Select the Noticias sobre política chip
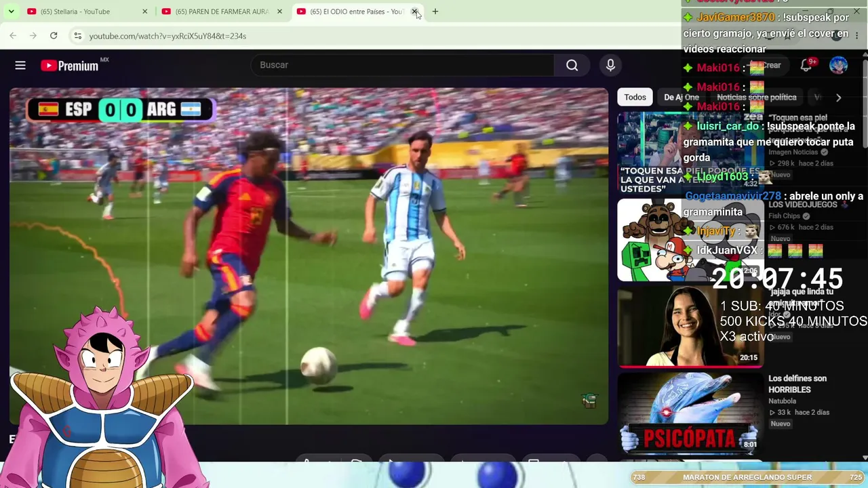 pos(757,98)
